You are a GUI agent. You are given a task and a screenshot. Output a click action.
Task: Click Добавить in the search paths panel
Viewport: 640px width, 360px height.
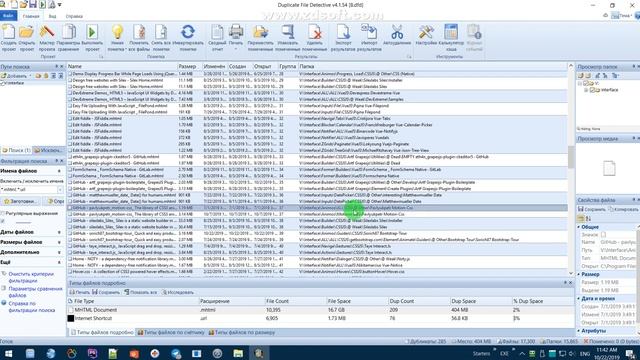14,76
